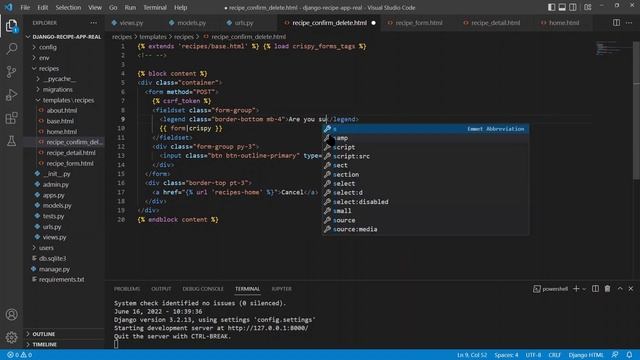Open terminal launch profile dropdown arrow
640x360 pixels.
584,289
